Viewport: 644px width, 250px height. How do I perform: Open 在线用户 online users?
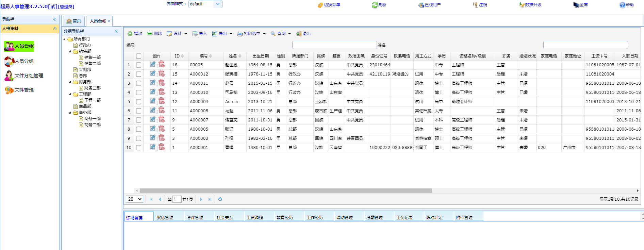pos(429,5)
